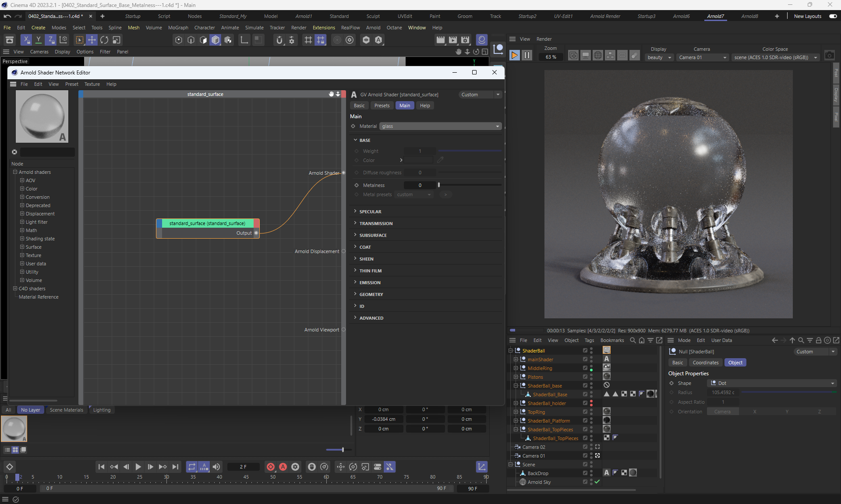Click the Coordinates button in attributes
This screenshot has height=504, width=841.
pos(705,363)
